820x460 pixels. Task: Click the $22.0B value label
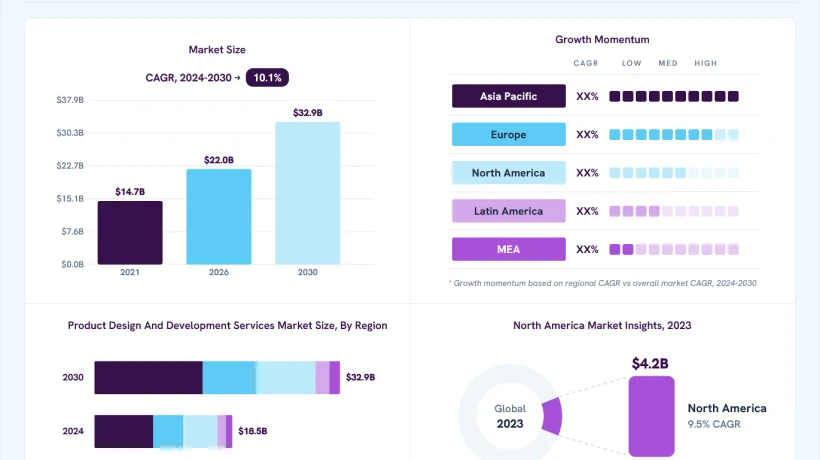pyautogui.click(x=219, y=160)
